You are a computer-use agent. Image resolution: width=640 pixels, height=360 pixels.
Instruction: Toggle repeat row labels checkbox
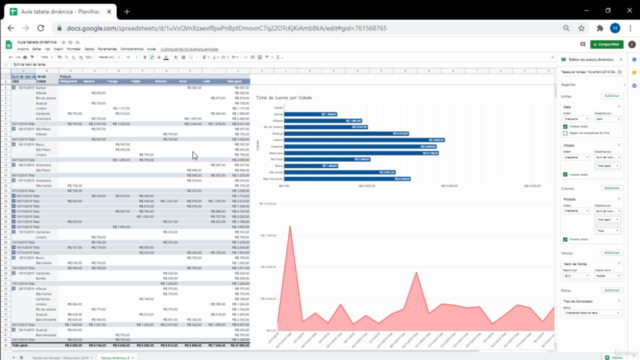coord(565,133)
